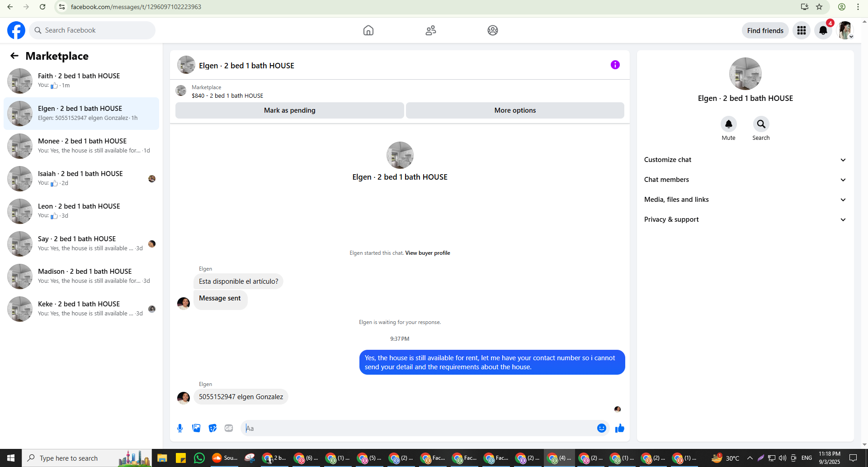868x467 pixels.
Task: Open More options for the listing
Action: click(515, 110)
